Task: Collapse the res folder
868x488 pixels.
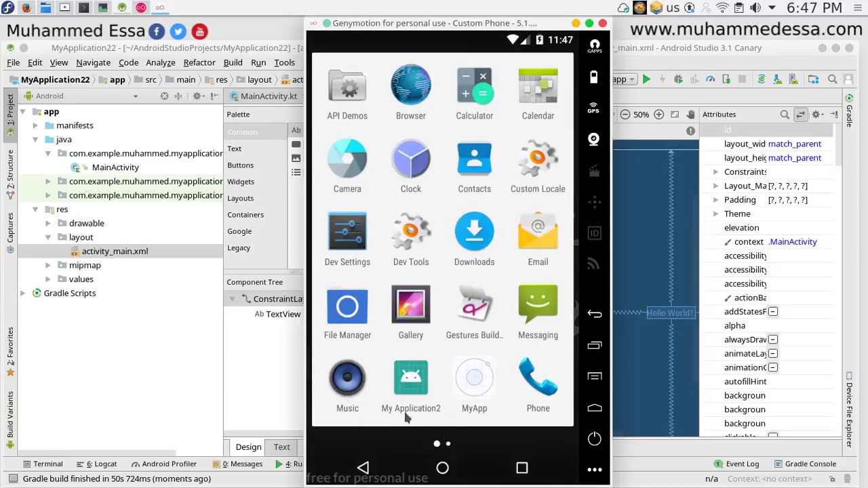Action: coord(35,209)
